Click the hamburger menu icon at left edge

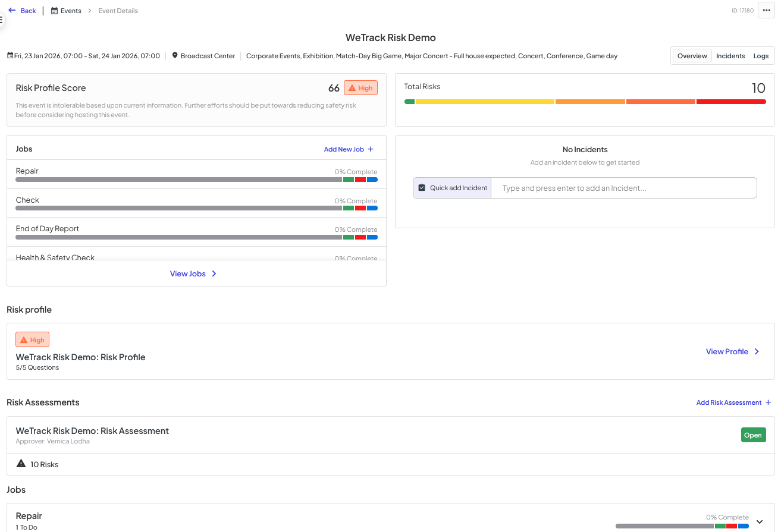click(1, 20)
